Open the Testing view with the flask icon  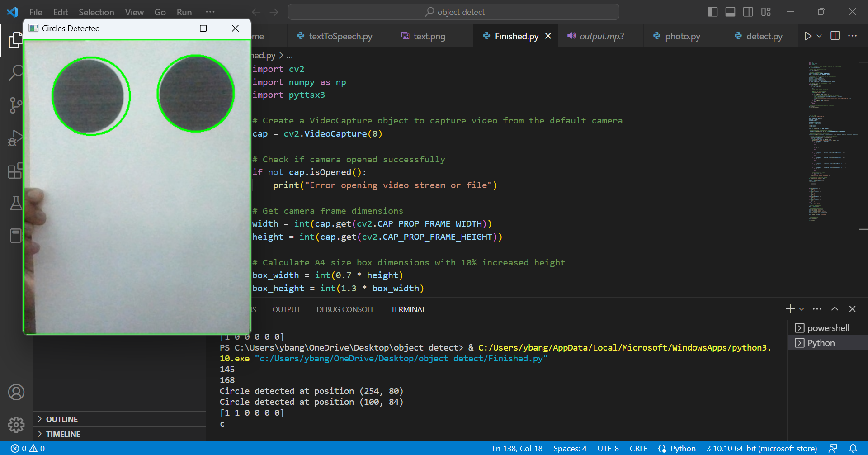(x=16, y=203)
